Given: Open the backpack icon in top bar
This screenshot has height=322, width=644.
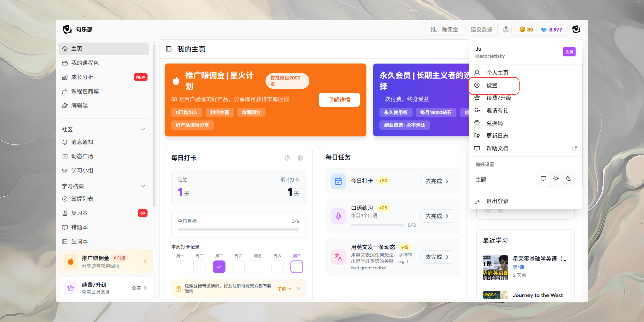Looking at the screenshot, I should [506, 30].
